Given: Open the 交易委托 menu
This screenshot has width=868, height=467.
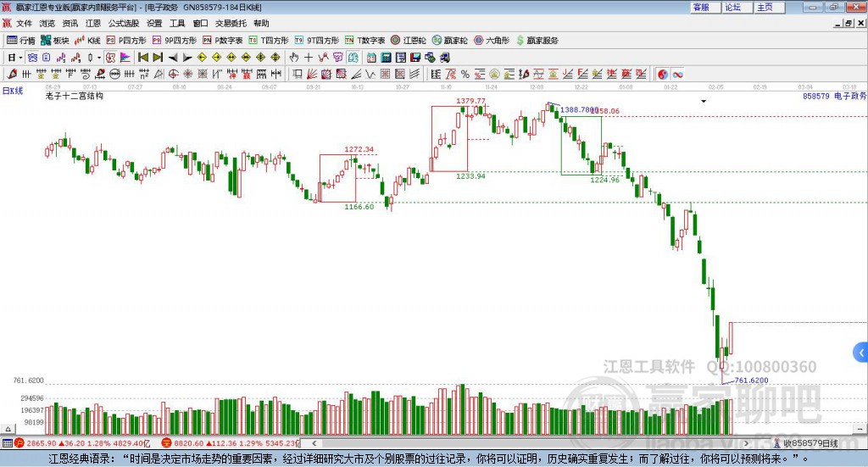Looking at the screenshot, I should pos(231,23).
